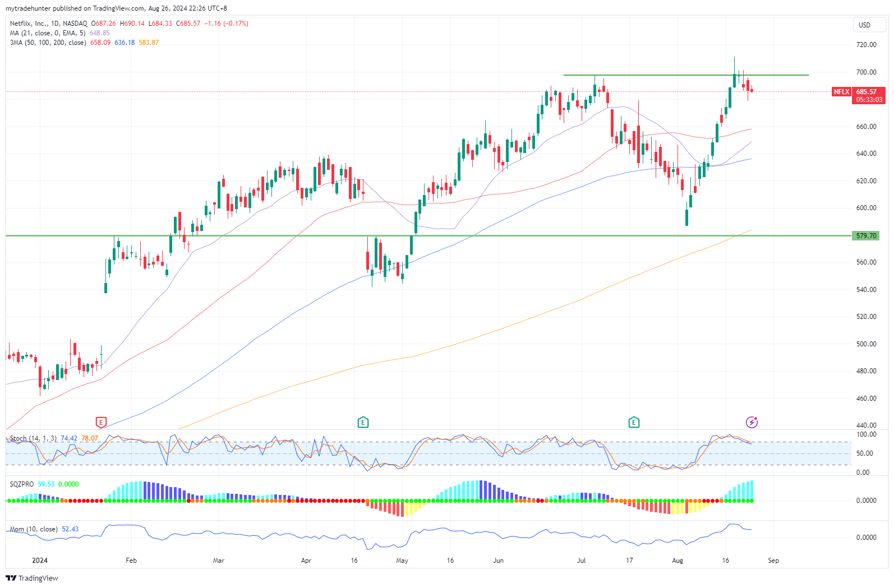894x588 pixels.
Task: Click the O687.26 open value
Action: click(x=103, y=24)
